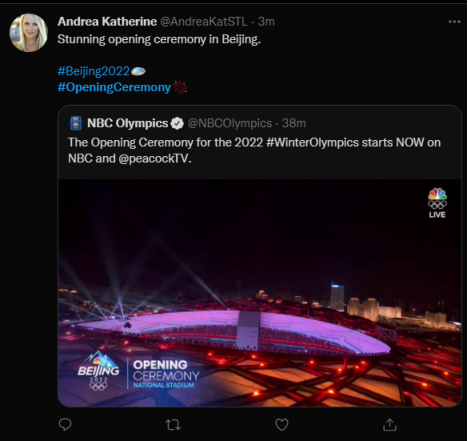Open the stadium Opening Ceremony image
The width and height of the screenshot is (468, 441).
[x=260, y=293]
